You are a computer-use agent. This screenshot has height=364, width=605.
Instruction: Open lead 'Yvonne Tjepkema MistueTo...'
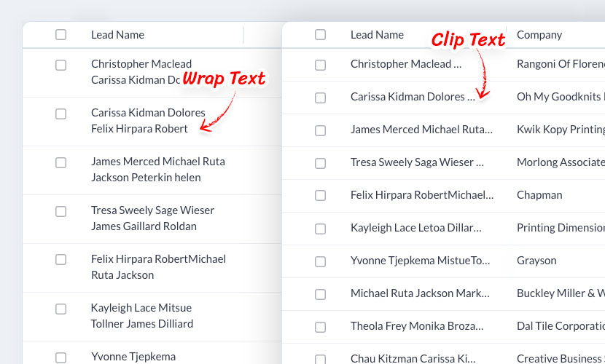tap(420, 261)
